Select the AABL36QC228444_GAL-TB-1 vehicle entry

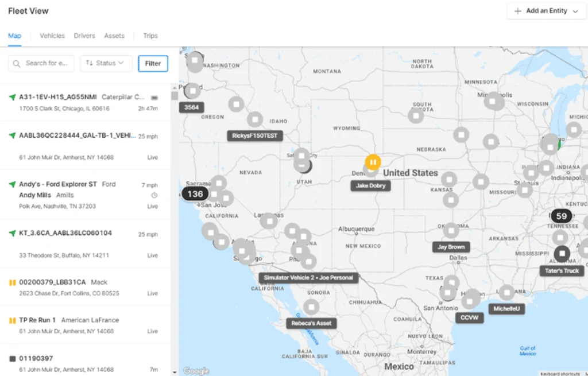point(85,145)
